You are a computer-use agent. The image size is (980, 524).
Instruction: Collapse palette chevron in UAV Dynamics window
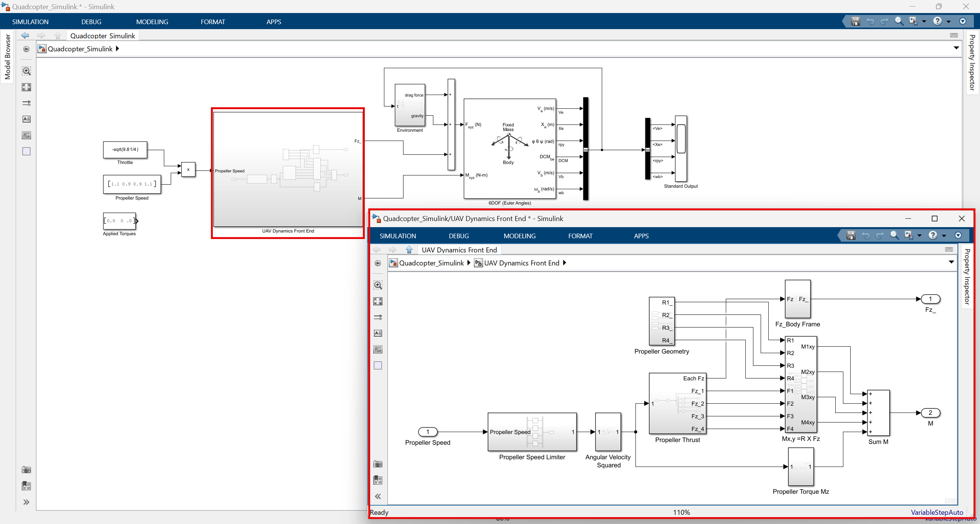(x=378, y=496)
